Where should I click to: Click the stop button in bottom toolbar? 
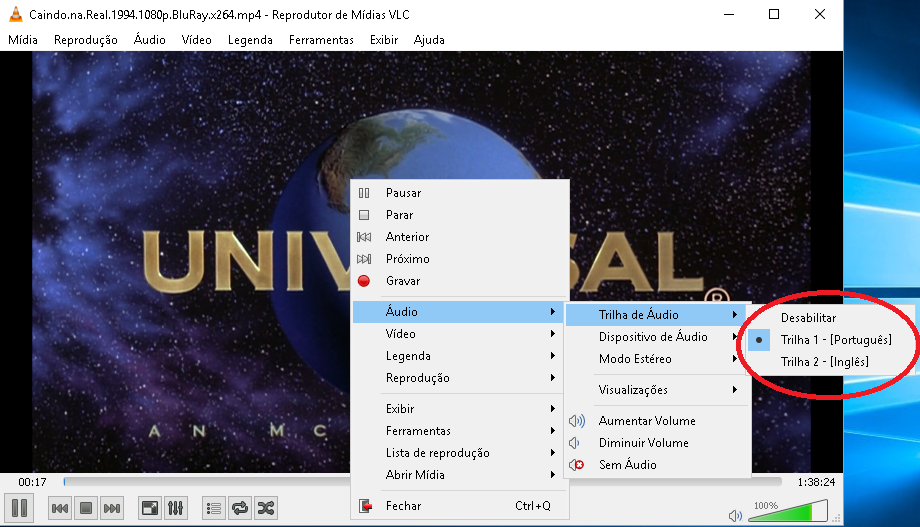pos(86,508)
